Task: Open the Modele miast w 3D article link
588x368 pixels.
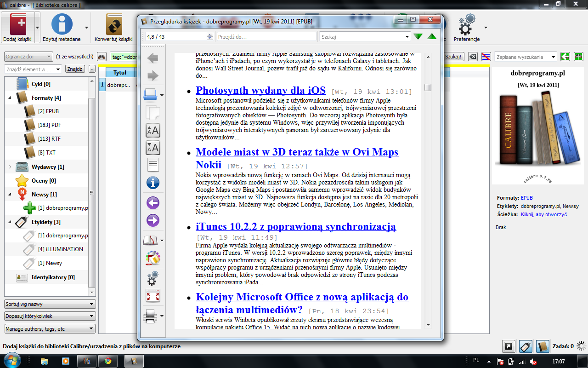Action: [297, 158]
